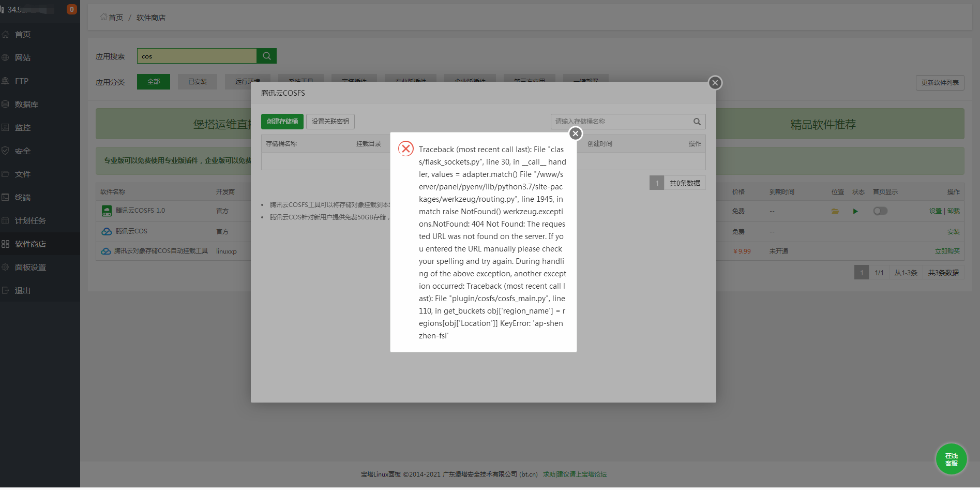Close the 腾讯云COSFS dialog
The width and height of the screenshot is (980, 490).
[x=715, y=83]
